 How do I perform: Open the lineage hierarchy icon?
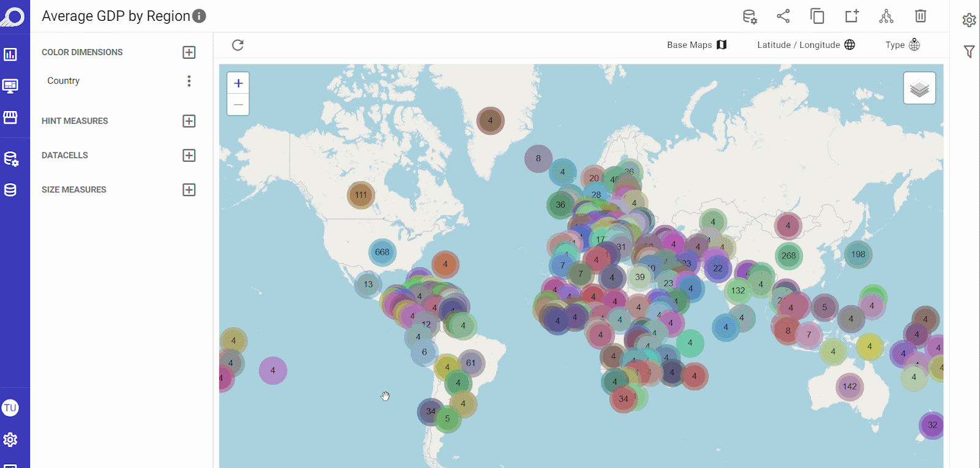(x=886, y=16)
